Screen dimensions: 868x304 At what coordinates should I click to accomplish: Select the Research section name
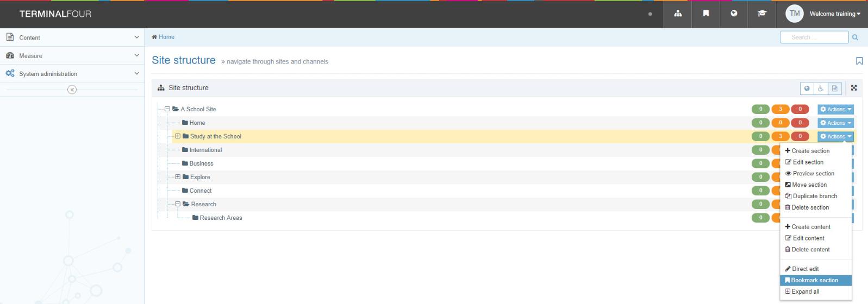point(203,204)
